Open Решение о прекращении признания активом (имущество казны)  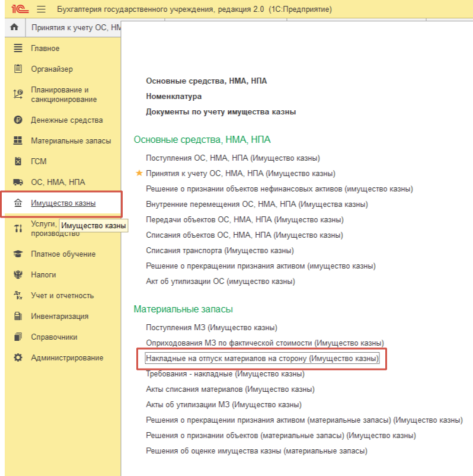[x=261, y=266]
